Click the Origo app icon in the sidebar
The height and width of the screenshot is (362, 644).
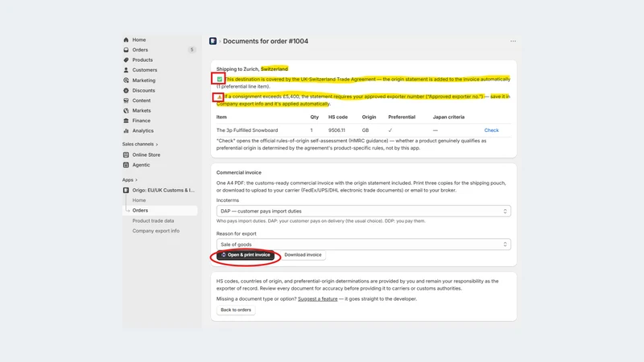pyautogui.click(x=126, y=191)
